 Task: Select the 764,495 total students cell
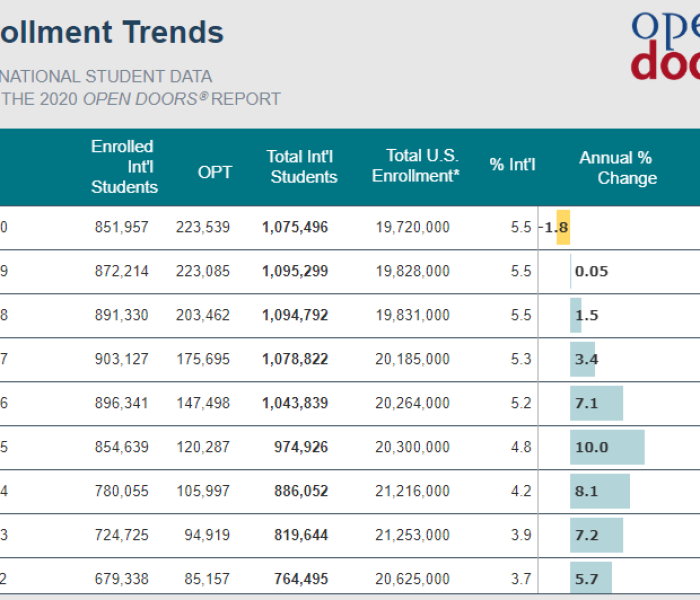pyautogui.click(x=301, y=579)
